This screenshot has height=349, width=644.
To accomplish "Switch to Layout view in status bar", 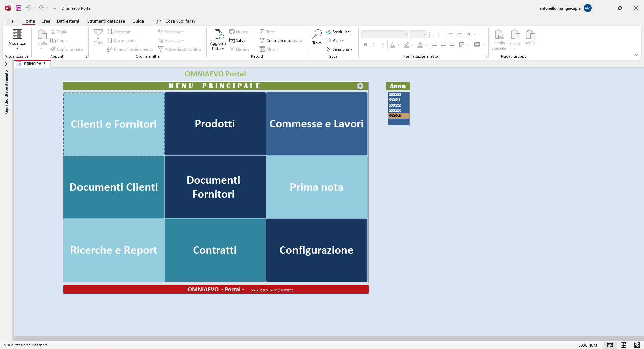I will tap(624, 345).
